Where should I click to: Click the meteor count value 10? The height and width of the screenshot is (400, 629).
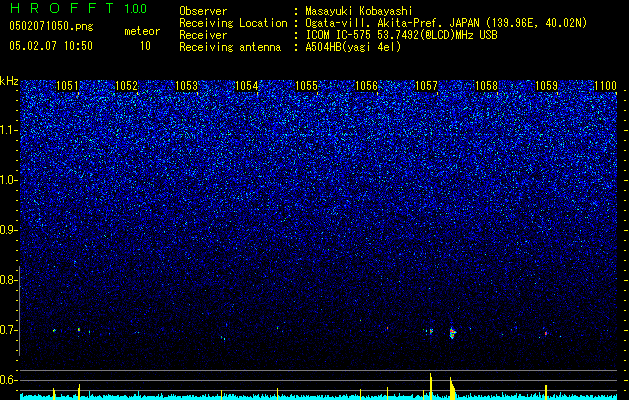coord(145,46)
